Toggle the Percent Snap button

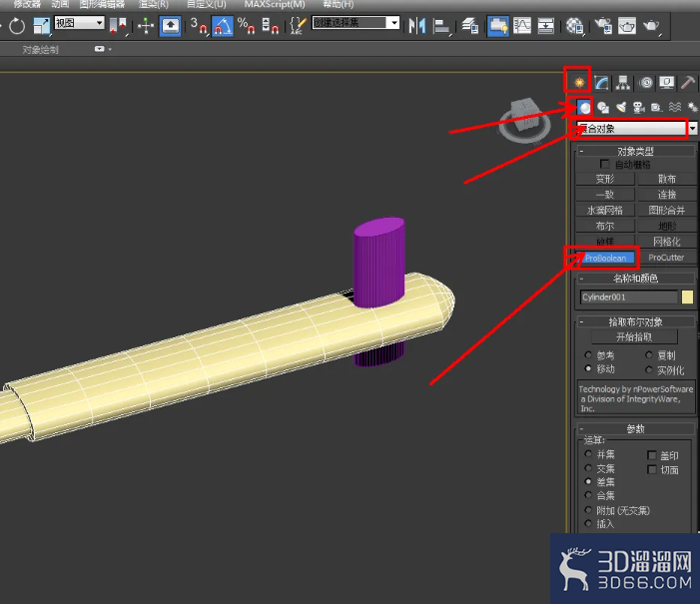coord(247,25)
